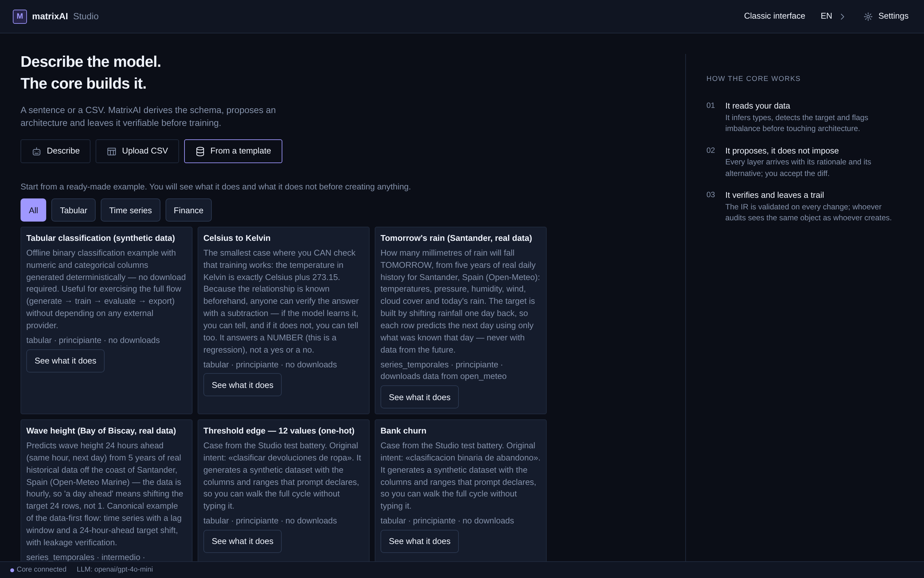Switch to Classic interface
This screenshot has height=578, width=924.
(x=774, y=16)
